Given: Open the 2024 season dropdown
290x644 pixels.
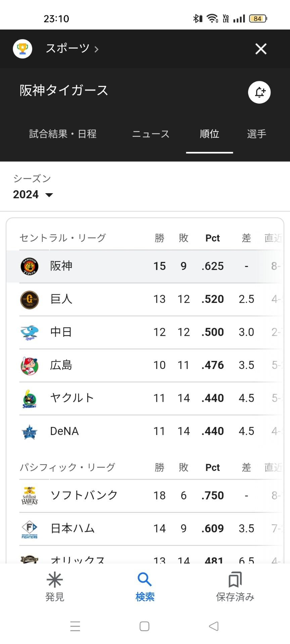Looking at the screenshot, I should 33,195.
